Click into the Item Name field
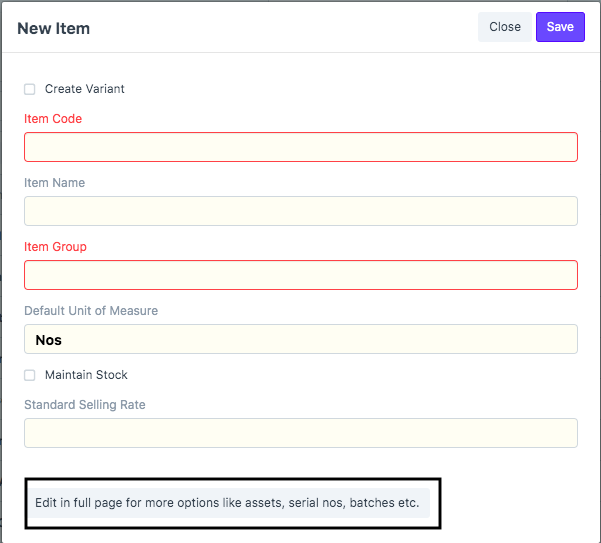 pyautogui.click(x=301, y=211)
